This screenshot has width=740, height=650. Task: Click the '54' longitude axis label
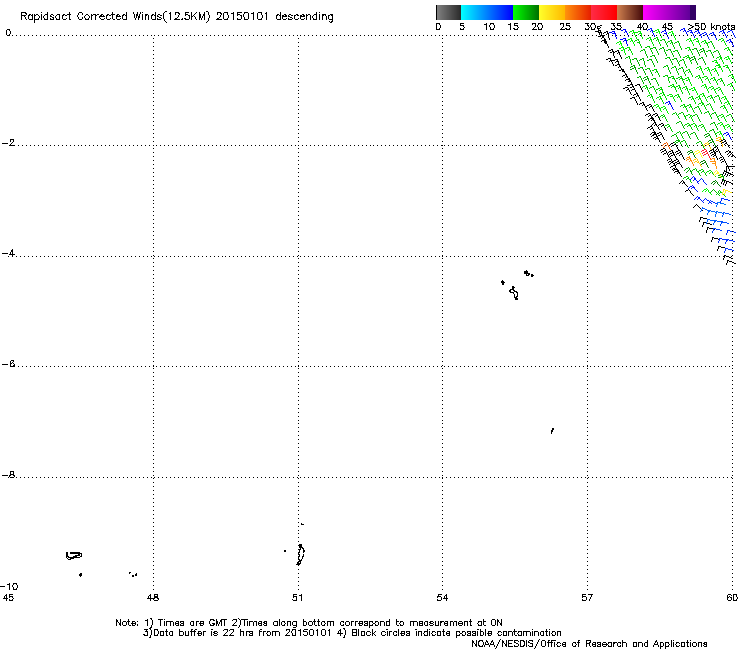point(442,598)
